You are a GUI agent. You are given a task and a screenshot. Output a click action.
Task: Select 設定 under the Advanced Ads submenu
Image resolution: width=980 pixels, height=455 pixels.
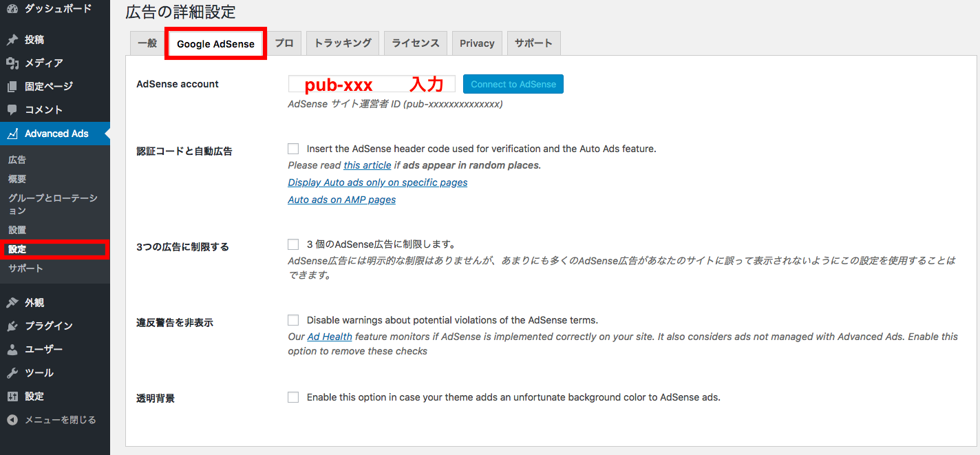(x=17, y=249)
